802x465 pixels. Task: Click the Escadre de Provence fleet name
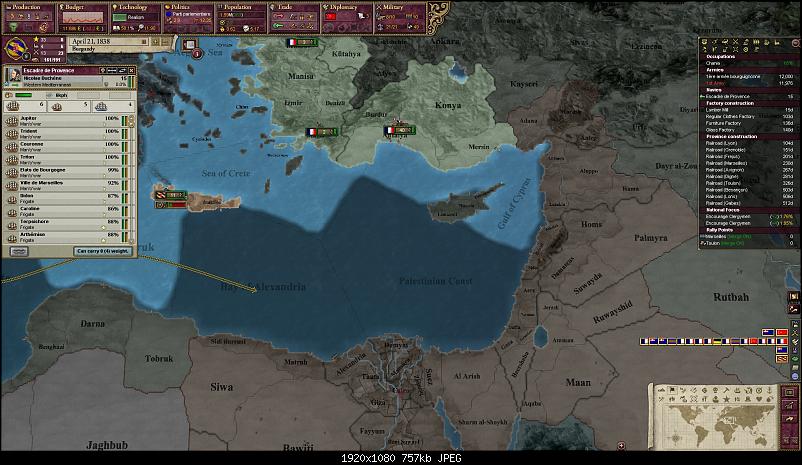[x=49, y=70]
